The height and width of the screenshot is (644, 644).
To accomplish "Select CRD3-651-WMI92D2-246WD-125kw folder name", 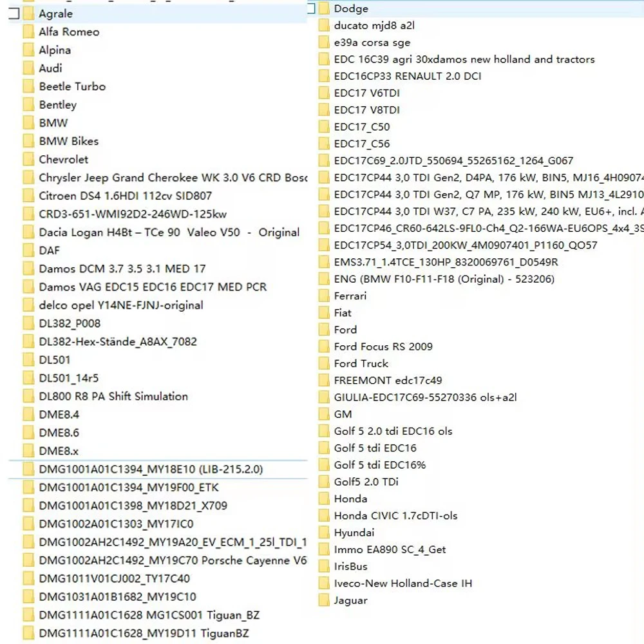I will click(133, 214).
